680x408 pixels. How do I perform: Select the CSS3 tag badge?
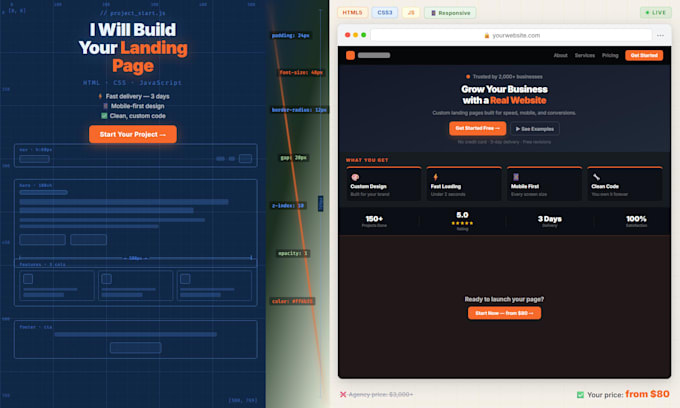(385, 13)
